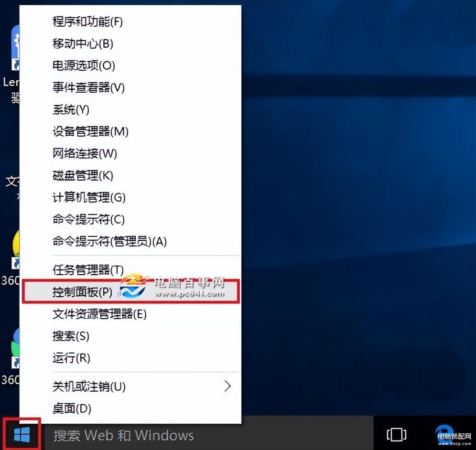Select Network Connections (W)
Viewport: 476px width, 450px height.
click(x=130, y=153)
